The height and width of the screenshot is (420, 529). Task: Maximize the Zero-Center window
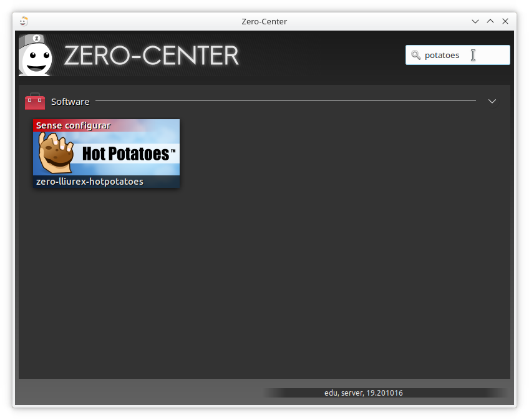tap(490, 21)
